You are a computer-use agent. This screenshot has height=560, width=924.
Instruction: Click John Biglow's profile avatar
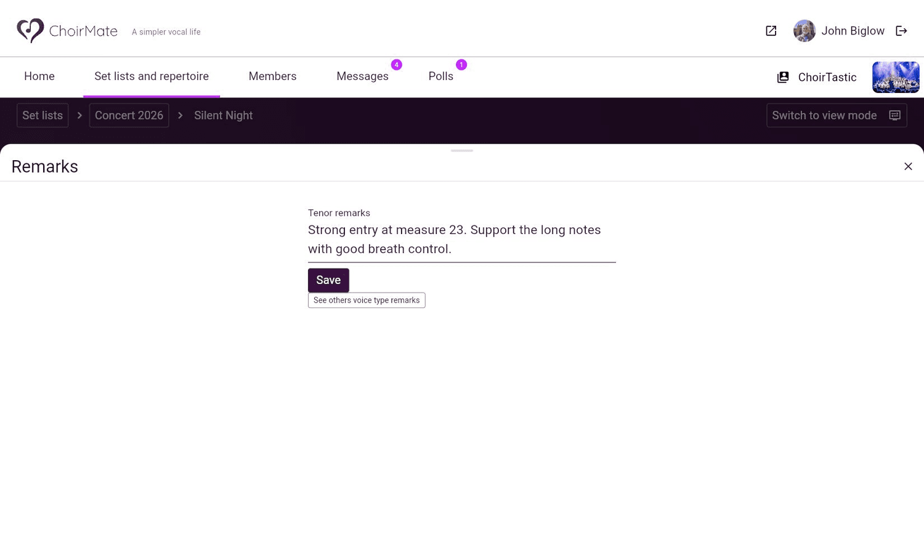click(804, 31)
